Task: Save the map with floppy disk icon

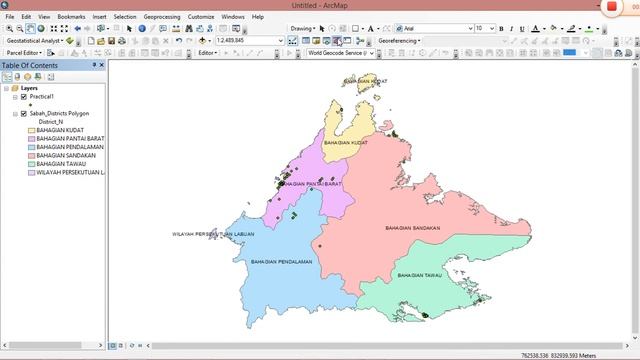Action: (x=111, y=41)
